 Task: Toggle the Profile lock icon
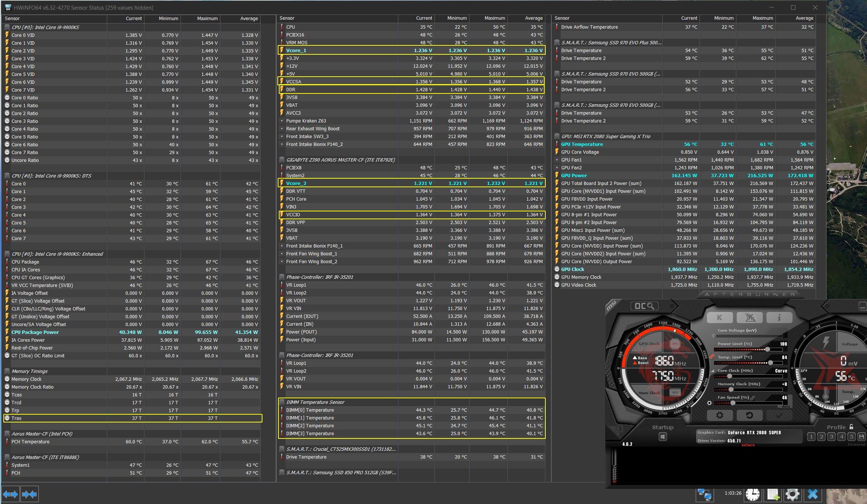[x=851, y=427]
